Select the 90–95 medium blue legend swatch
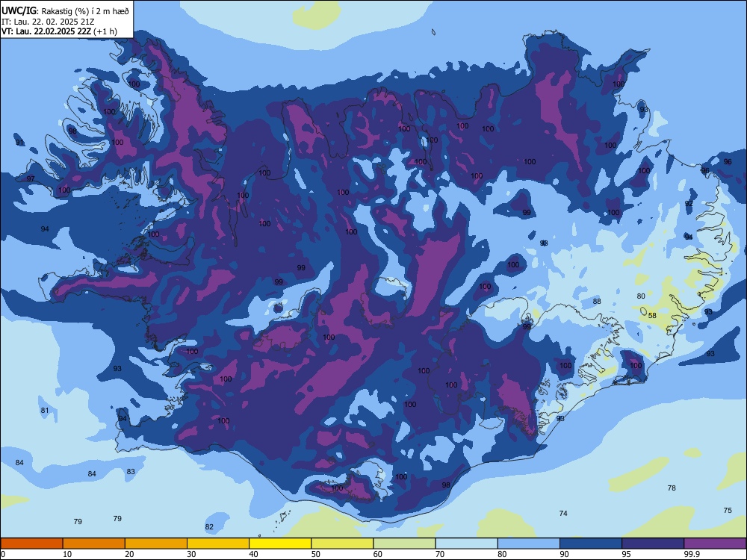 [x=591, y=544]
